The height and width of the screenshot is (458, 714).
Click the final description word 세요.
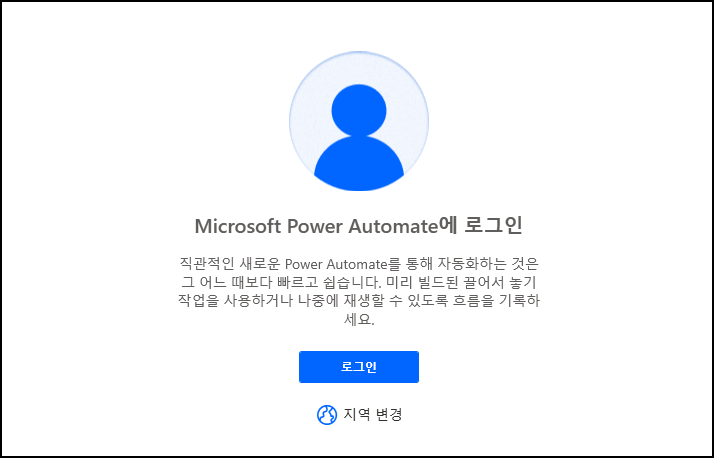pyautogui.click(x=359, y=320)
